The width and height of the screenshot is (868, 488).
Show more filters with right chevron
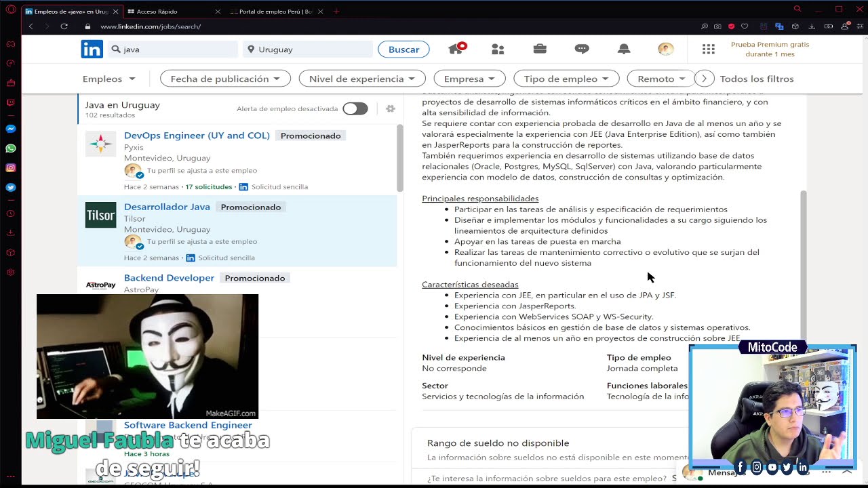[x=705, y=79]
